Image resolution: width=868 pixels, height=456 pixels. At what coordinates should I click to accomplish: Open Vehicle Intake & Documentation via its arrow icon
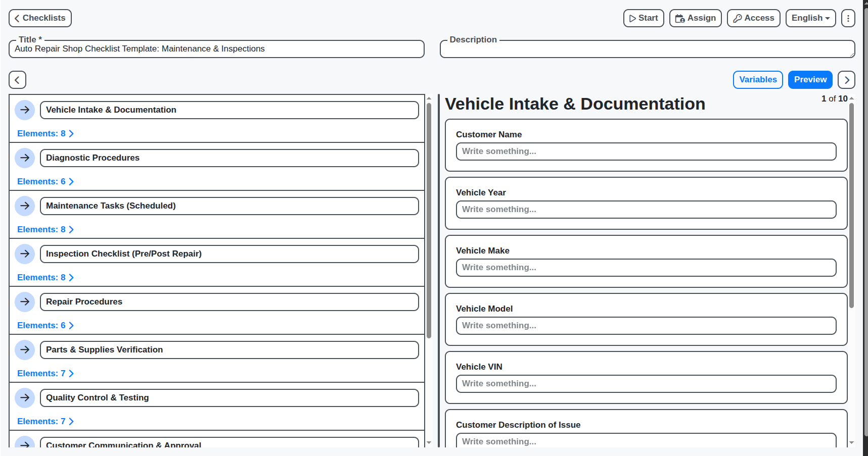click(x=25, y=110)
